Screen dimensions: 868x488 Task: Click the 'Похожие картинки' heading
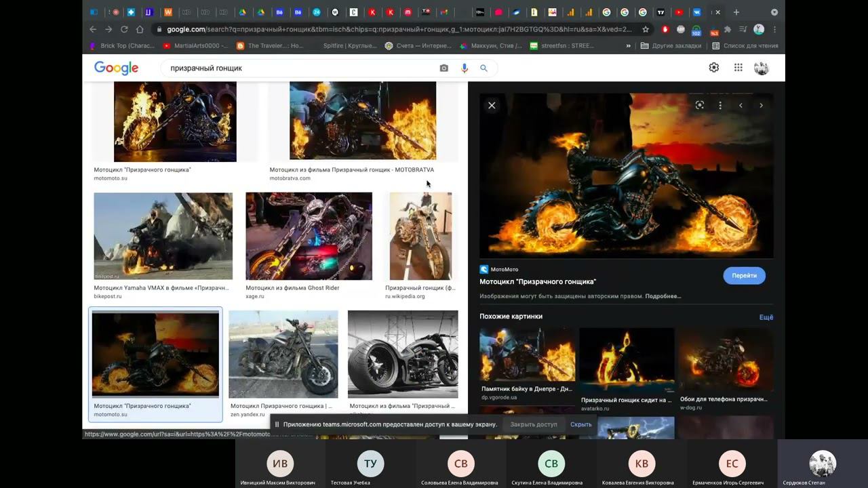[511, 317]
